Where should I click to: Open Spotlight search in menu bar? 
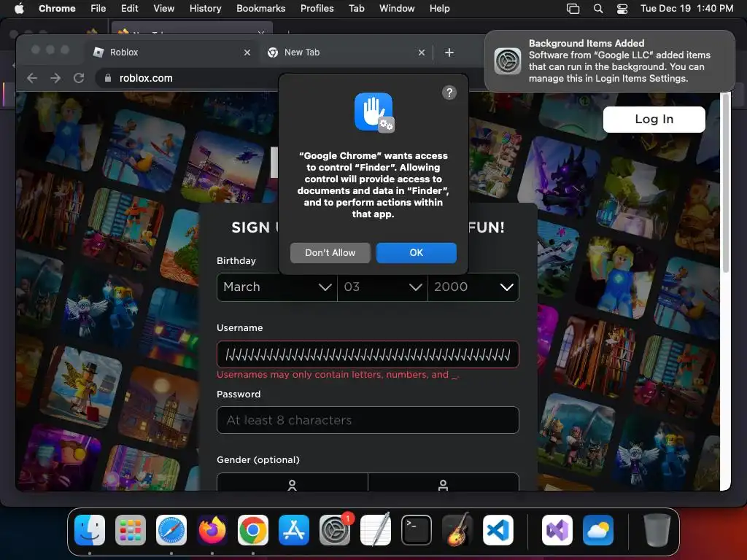[598, 9]
